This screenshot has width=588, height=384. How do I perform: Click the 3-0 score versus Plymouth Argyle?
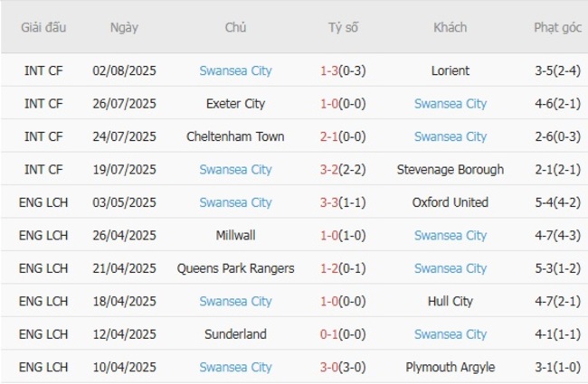[331, 367]
